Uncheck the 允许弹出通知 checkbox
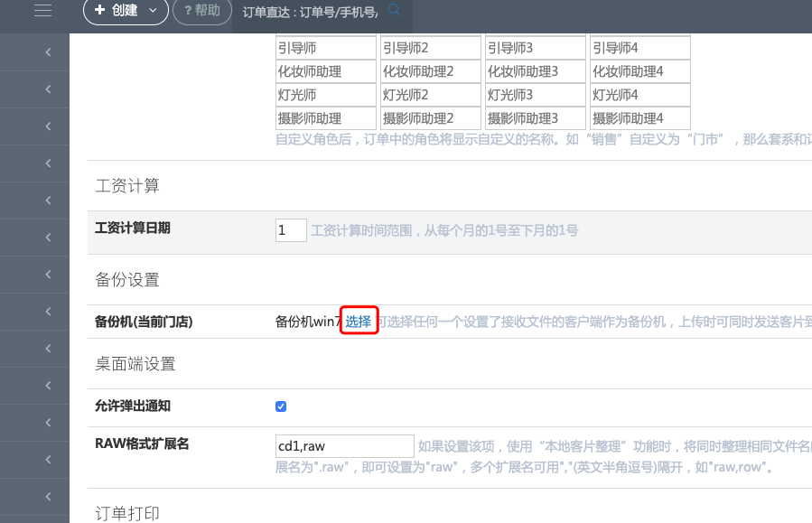Viewport: 812px width, 523px height. coord(281,406)
